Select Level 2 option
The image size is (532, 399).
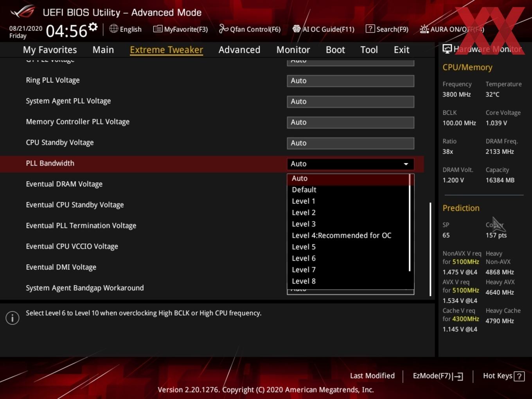click(x=348, y=212)
